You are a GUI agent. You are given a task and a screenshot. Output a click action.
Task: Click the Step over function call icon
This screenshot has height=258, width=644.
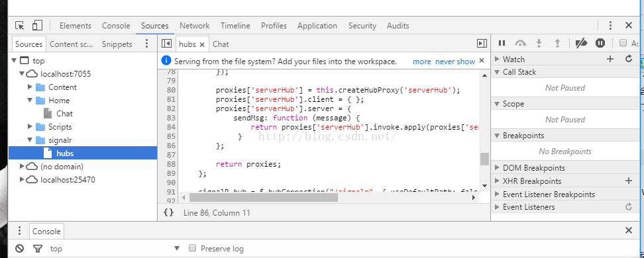point(520,43)
